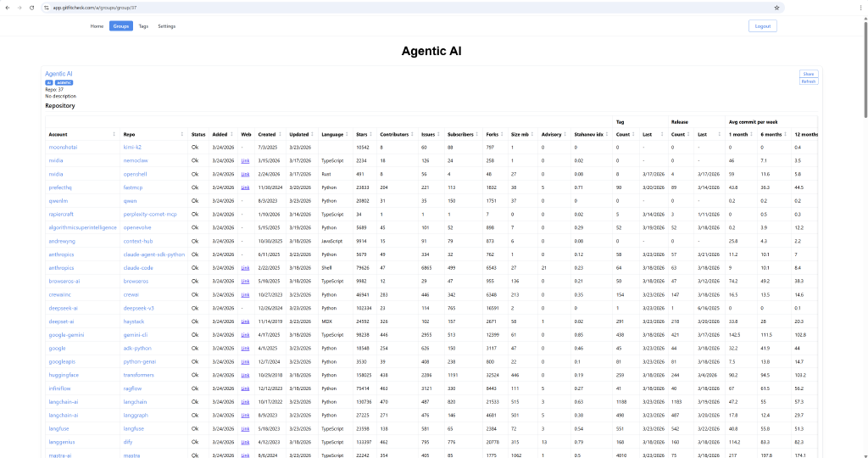868x458 pixels.
Task: Click the sort icon for Release Count
Action: [688, 135]
